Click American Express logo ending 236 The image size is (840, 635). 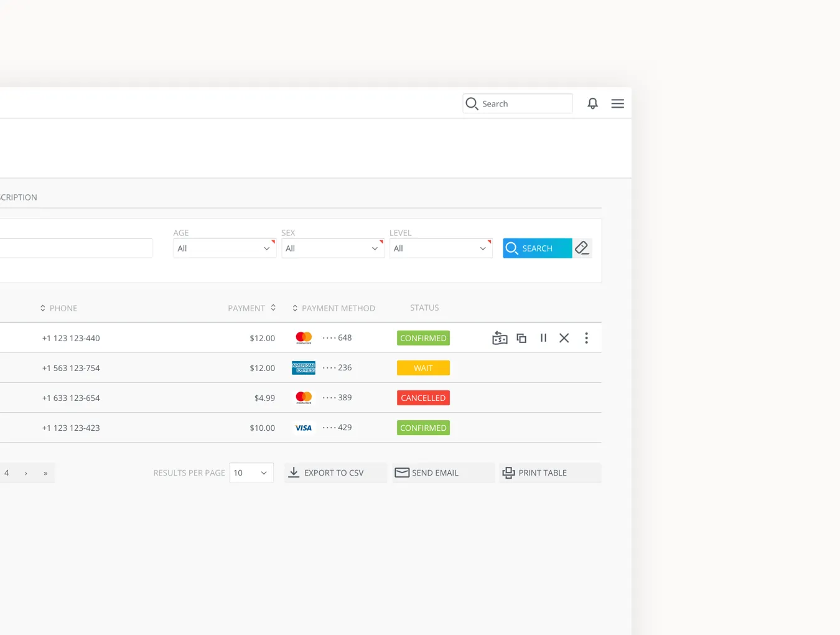click(304, 368)
